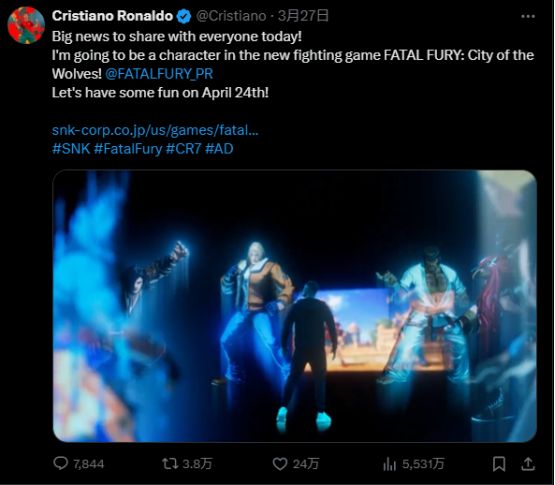The height and width of the screenshot is (485, 555).
Task: Open the share upload icon
Action: pos(528,464)
